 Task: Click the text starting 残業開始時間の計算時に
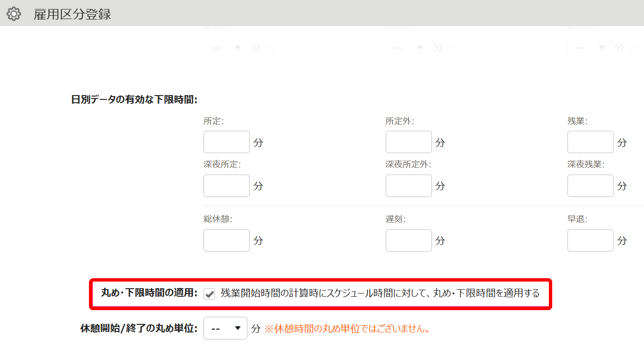tap(381, 293)
